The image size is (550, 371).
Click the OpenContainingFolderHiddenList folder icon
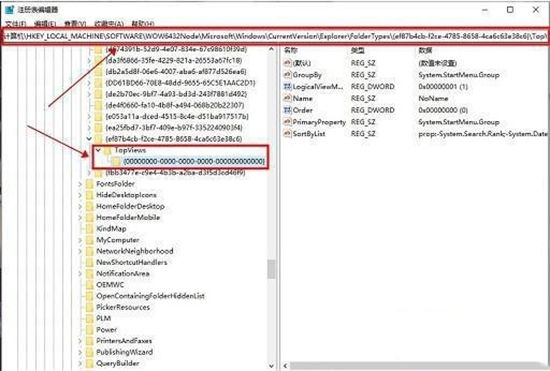coord(90,296)
